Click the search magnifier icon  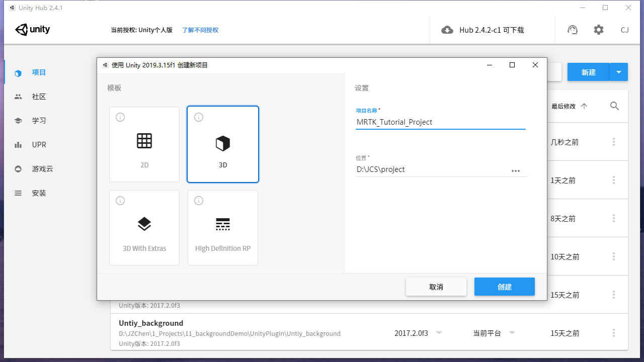click(x=614, y=106)
